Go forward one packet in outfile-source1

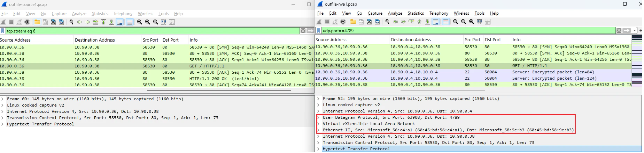(x=87, y=22)
